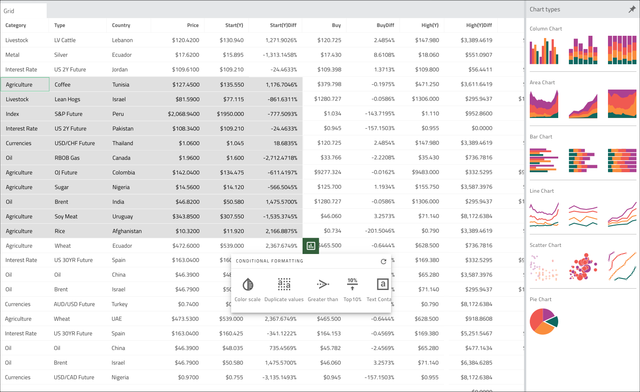The image size is (640, 392).
Task: Click the Type column header
Action: pyautogui.click(x=60, y=25)
